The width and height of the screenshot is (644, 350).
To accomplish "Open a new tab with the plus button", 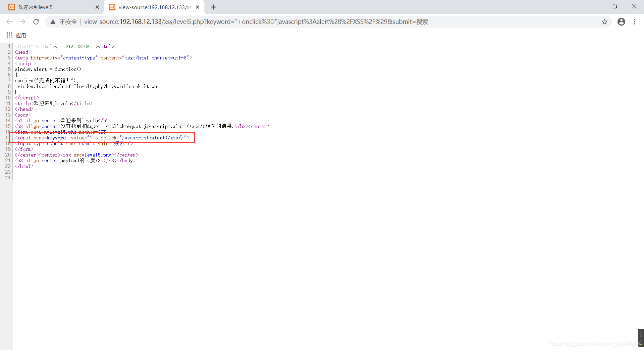I will pos(213,7).
